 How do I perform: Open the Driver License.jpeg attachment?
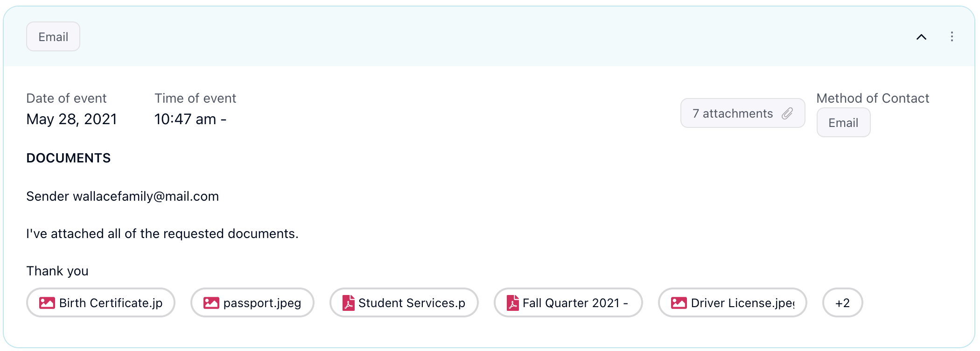(742, 303)
